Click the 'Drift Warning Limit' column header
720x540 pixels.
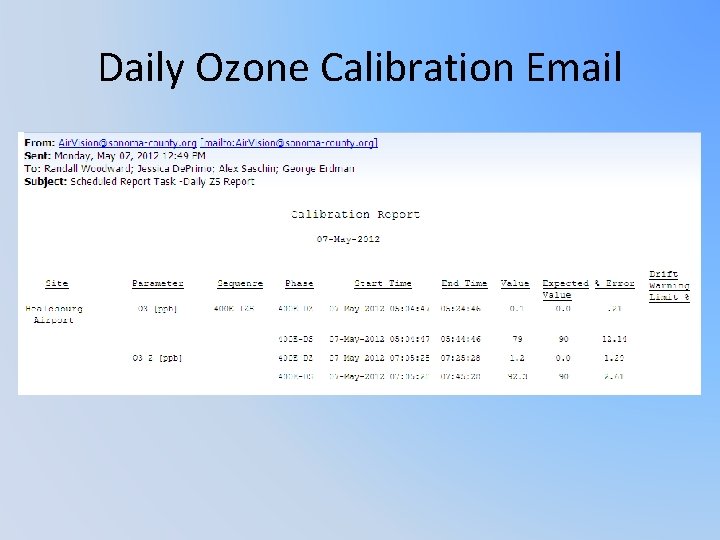(x=669, y=286)
